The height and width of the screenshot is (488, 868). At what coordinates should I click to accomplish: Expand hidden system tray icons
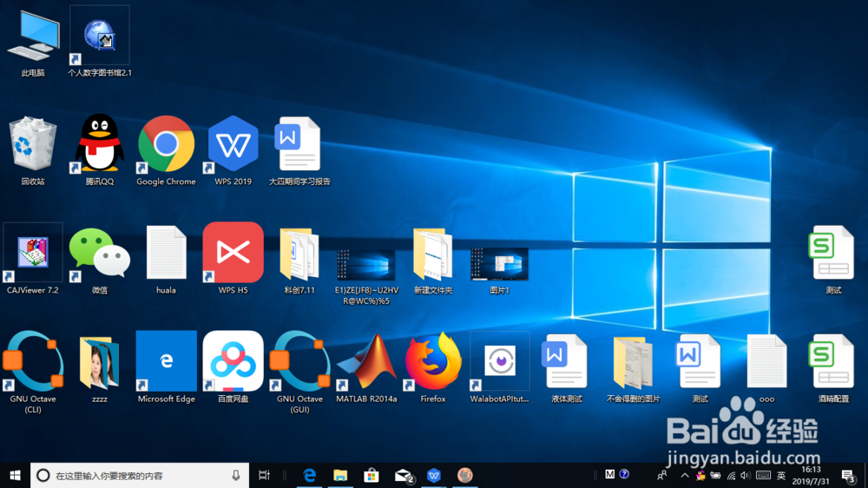(x=684, y=475)
